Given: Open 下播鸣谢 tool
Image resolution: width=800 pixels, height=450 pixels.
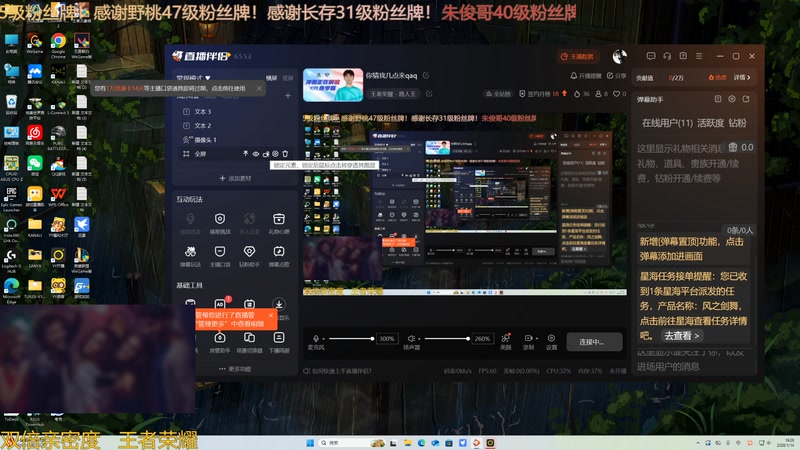Looking at the screenshot, I should 279,342.
